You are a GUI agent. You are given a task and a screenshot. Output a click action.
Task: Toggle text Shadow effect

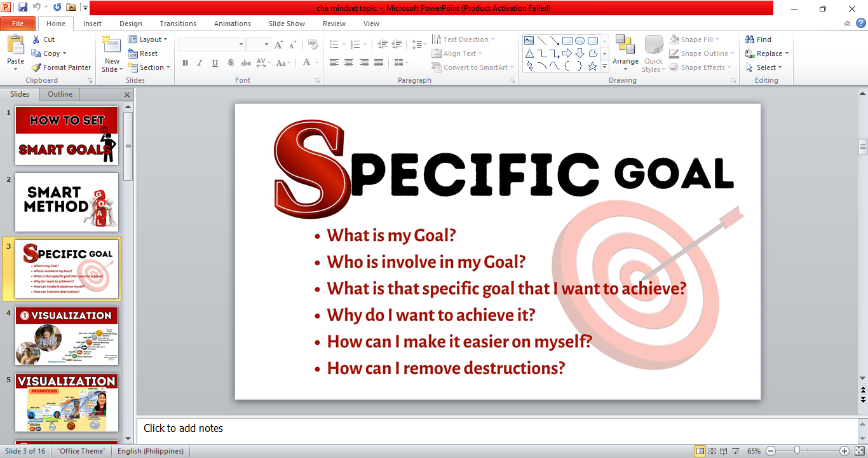click(x=230, y=62)
